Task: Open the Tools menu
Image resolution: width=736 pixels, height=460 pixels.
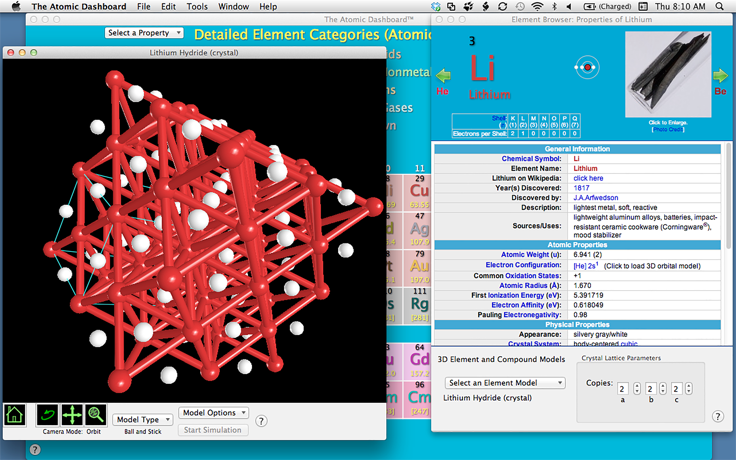Action: (x=197, y=6)
